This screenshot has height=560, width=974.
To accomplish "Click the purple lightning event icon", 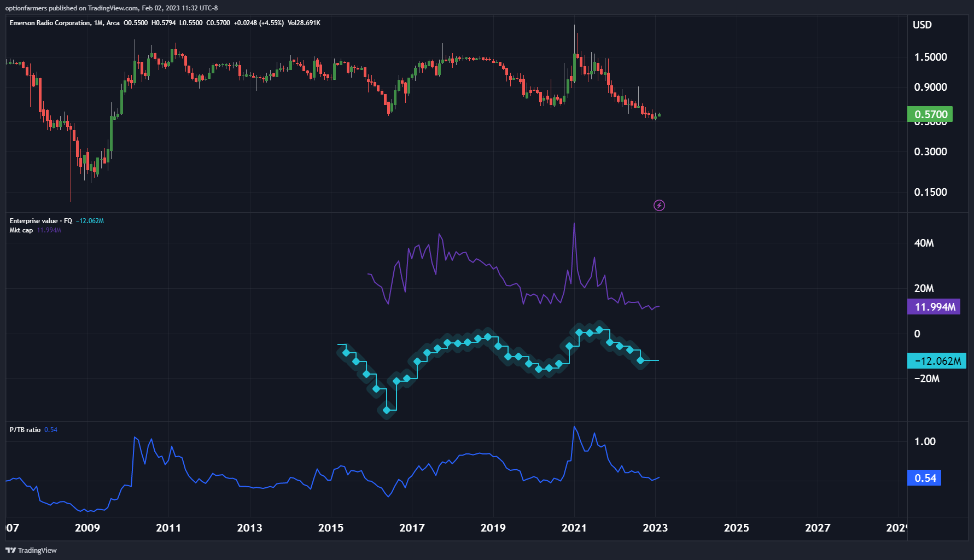I will (x=659, y=206).
